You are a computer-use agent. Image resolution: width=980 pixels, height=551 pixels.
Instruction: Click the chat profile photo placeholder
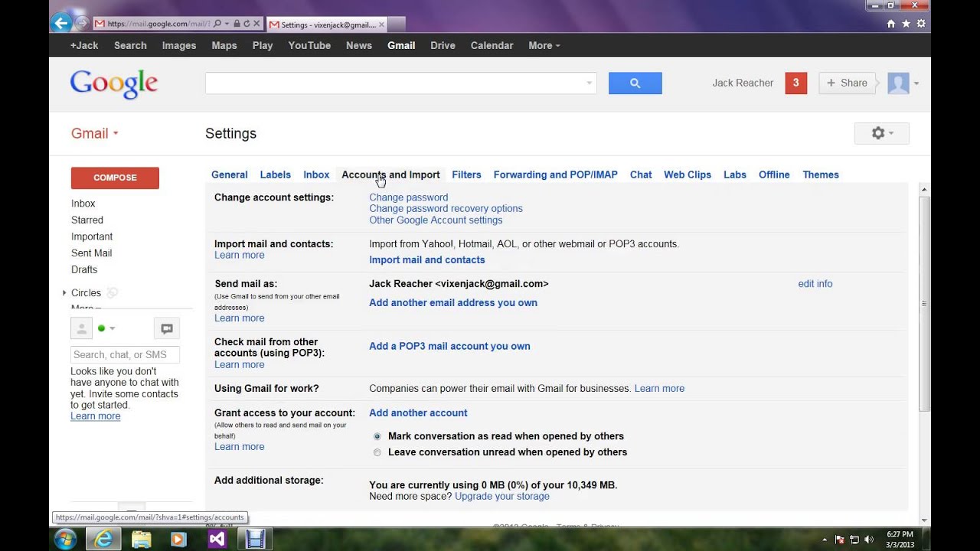(81, 328)
